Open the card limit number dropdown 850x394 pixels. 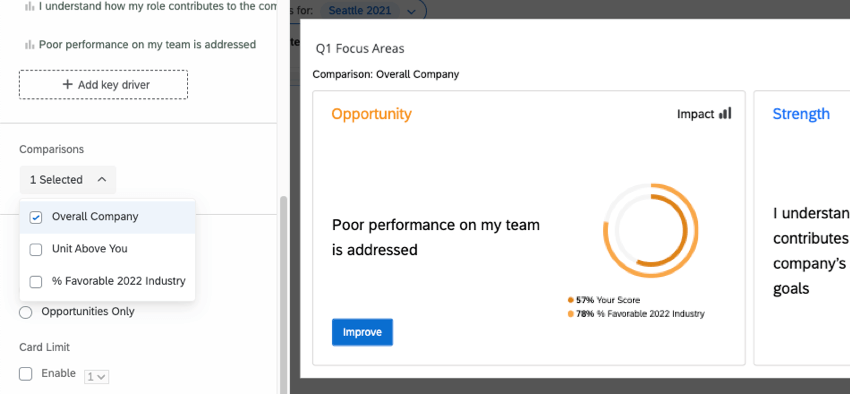pos(96,377)
